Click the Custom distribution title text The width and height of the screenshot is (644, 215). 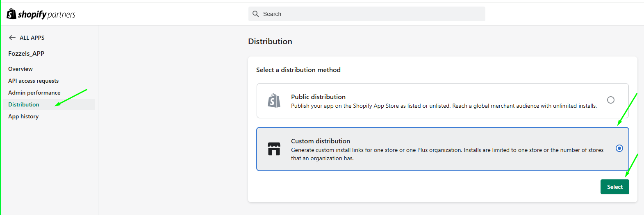tap(321, 141)
